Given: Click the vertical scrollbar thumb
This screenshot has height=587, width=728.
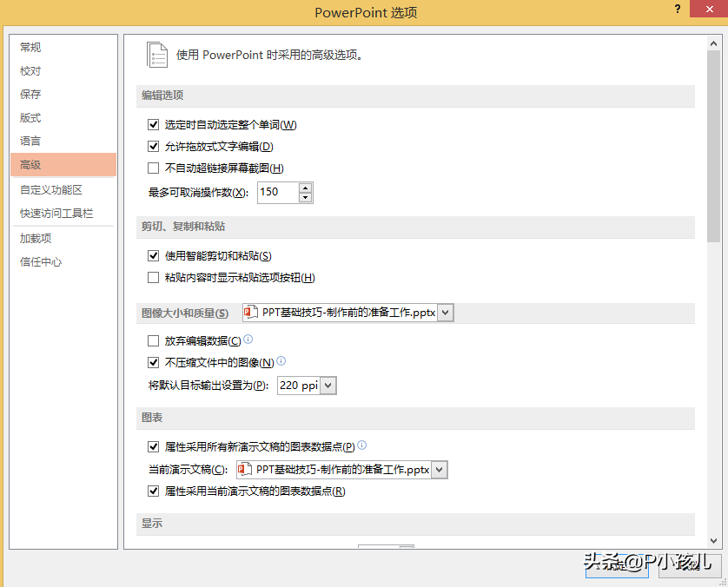Looking at the screenshot, I should pyautogui.click(x=713, y=146).
